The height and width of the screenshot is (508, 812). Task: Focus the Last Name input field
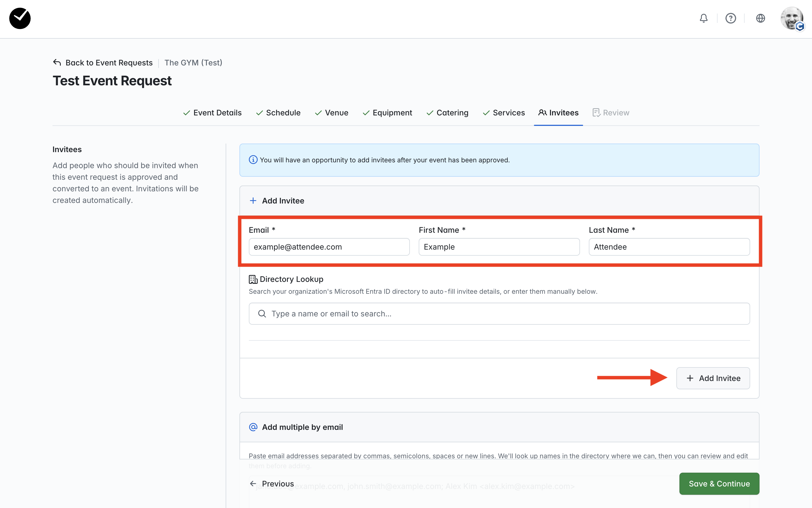[669, 247]
